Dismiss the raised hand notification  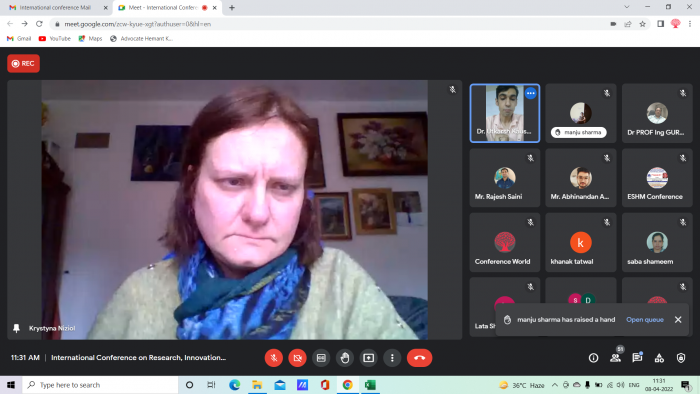pyautogui.click(x=678, y=319)
